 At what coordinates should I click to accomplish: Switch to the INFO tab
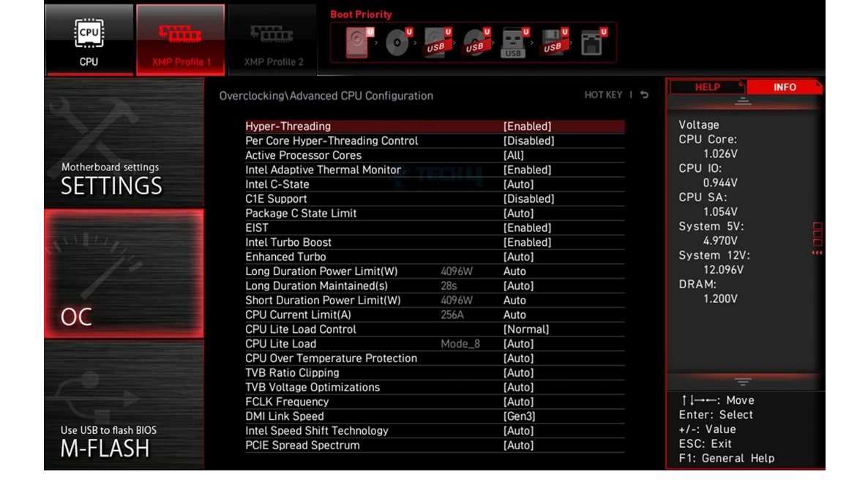coord(784,87)
